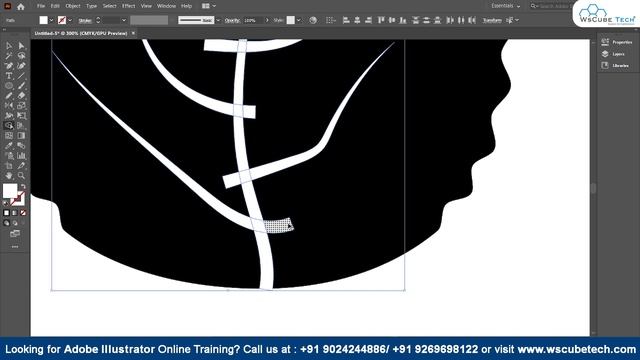
Task: Select the Blend tool
Action: coord(21,146)
